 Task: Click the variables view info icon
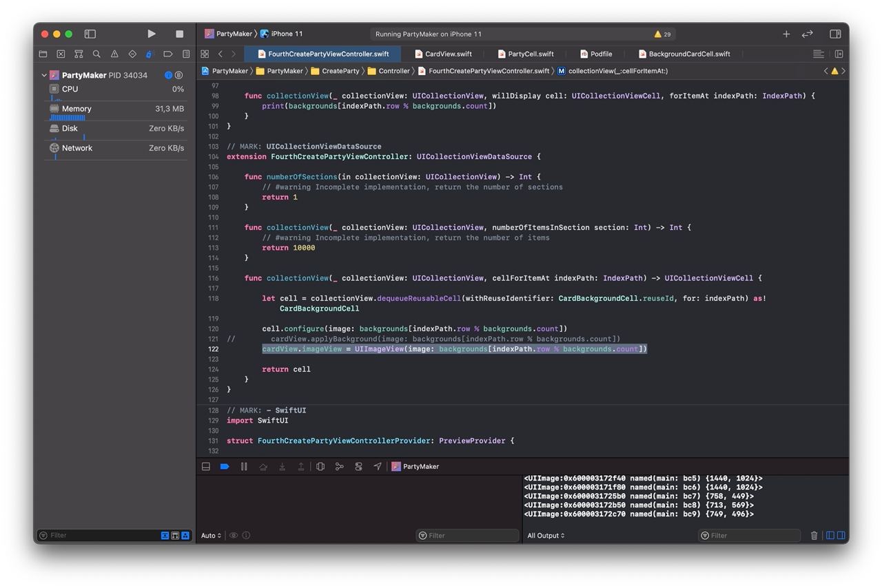pos(246,536)
